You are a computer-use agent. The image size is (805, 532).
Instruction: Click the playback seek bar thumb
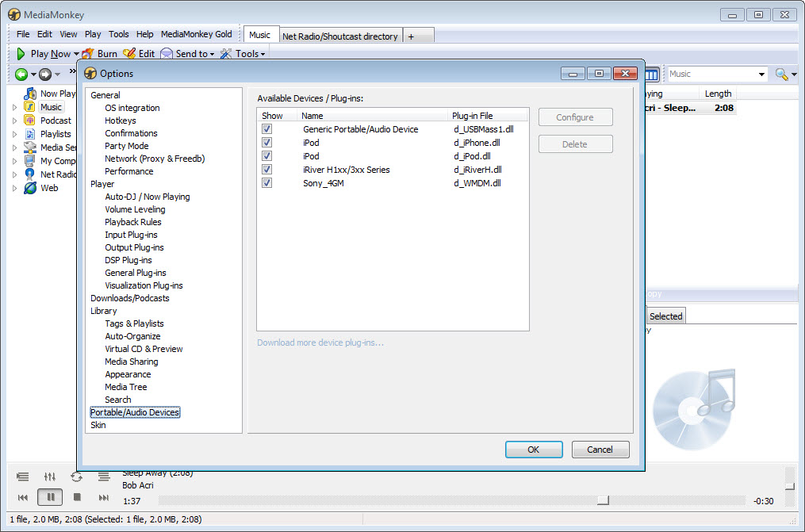click(604, 500)
